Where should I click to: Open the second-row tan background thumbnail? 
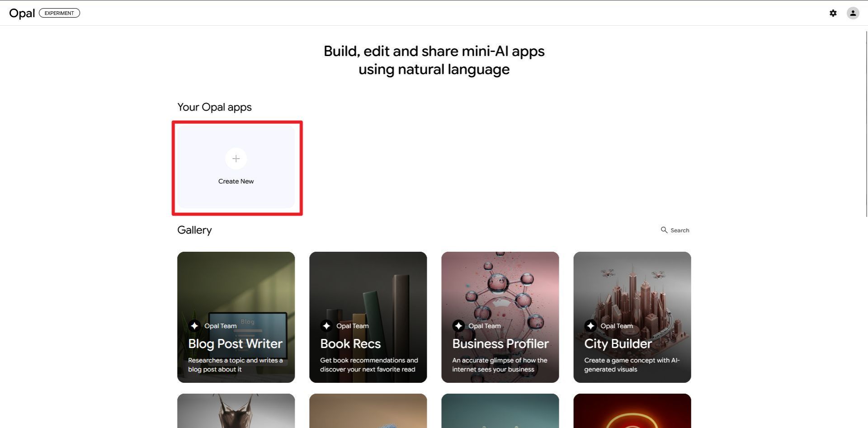[x=368, y=410]
